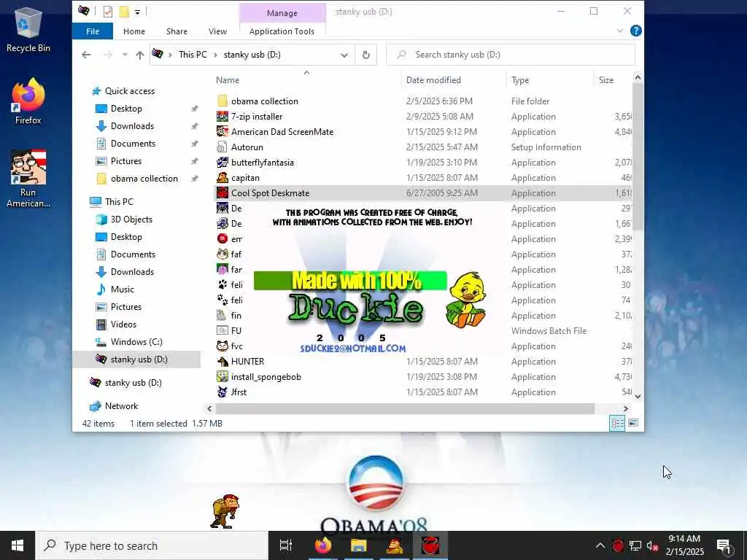The width and height of the screenshot is (747, 560).
Task: Select Videos in navigation pane
Action: coord(123,324)
